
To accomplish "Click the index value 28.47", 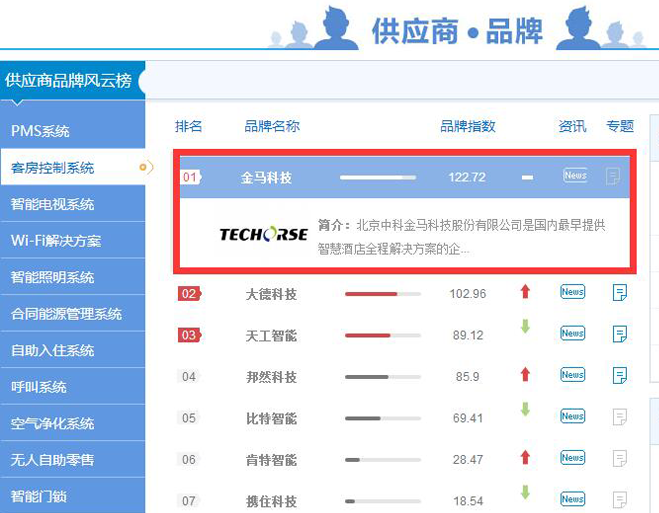I will point(468,459).
